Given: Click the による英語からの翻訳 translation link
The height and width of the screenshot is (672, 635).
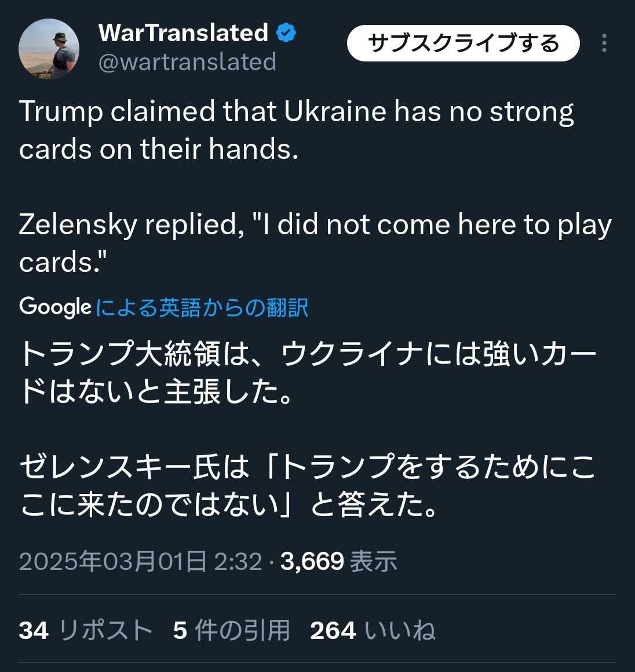Looking at the screenshot, I should 202,307.
